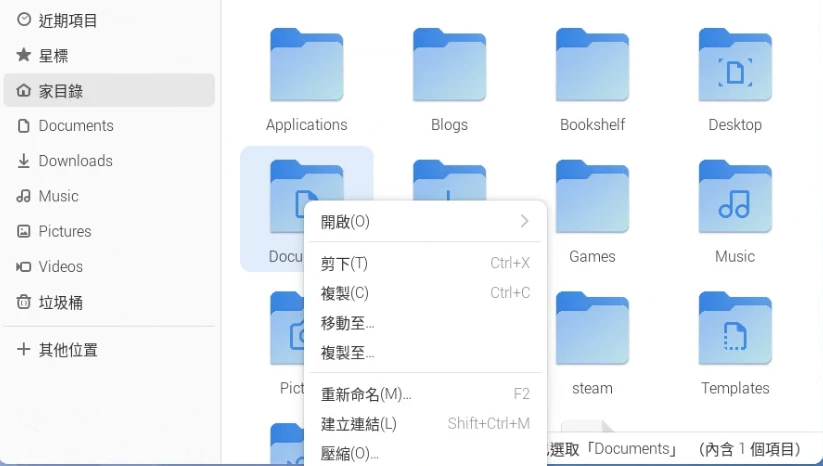Open the Desktop folder
Viewport: 823px width, 466px height.
[x=735, y=65]
